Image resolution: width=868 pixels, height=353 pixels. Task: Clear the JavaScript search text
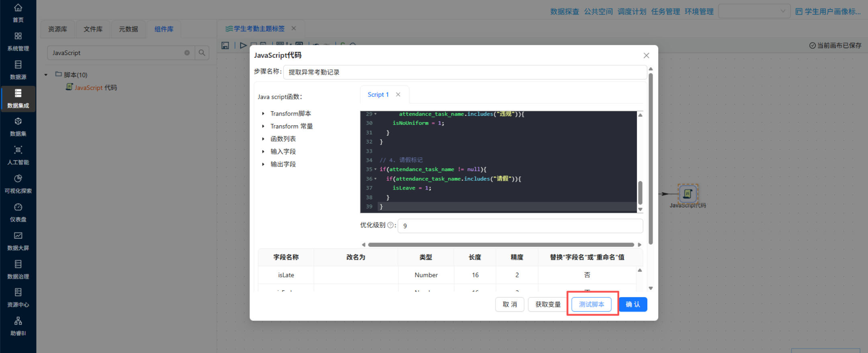coord(187,53)
